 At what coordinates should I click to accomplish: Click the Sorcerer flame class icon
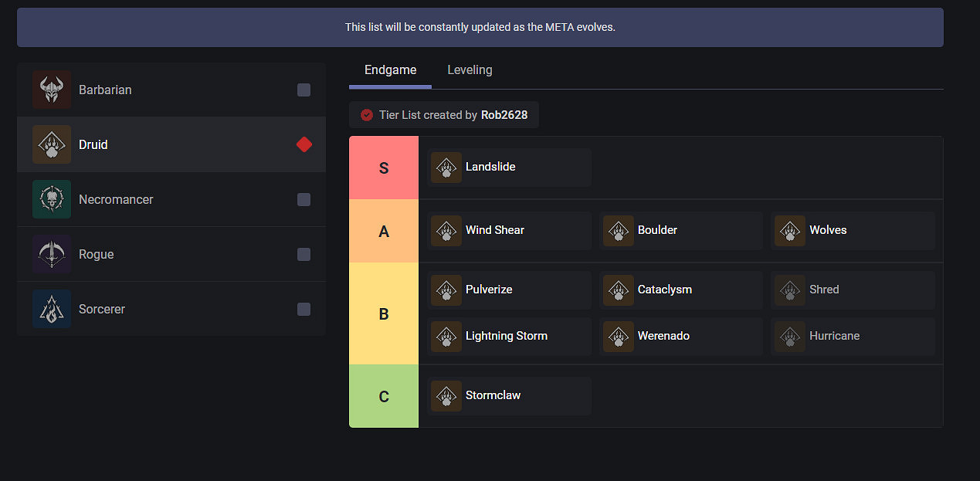point(52,309)
